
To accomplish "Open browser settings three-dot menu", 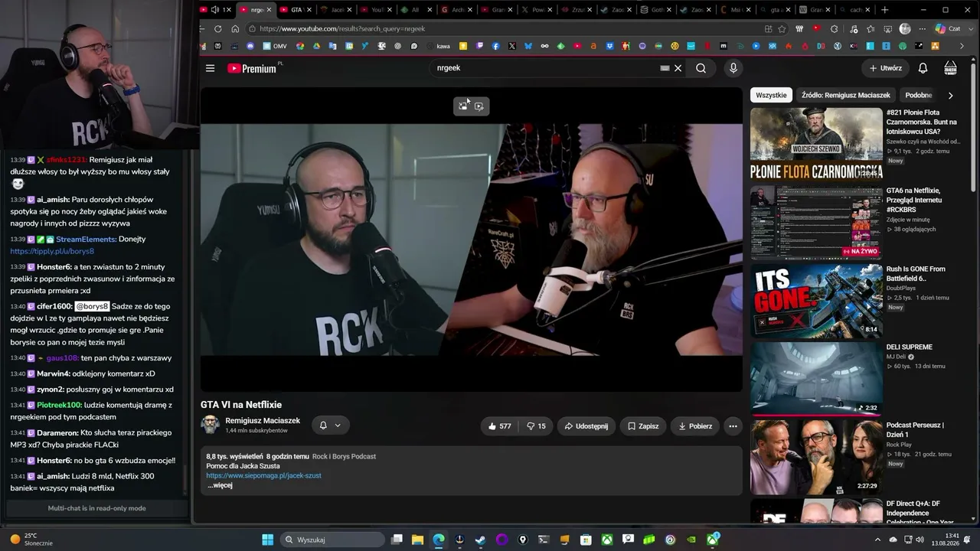I will click(922, 29).
